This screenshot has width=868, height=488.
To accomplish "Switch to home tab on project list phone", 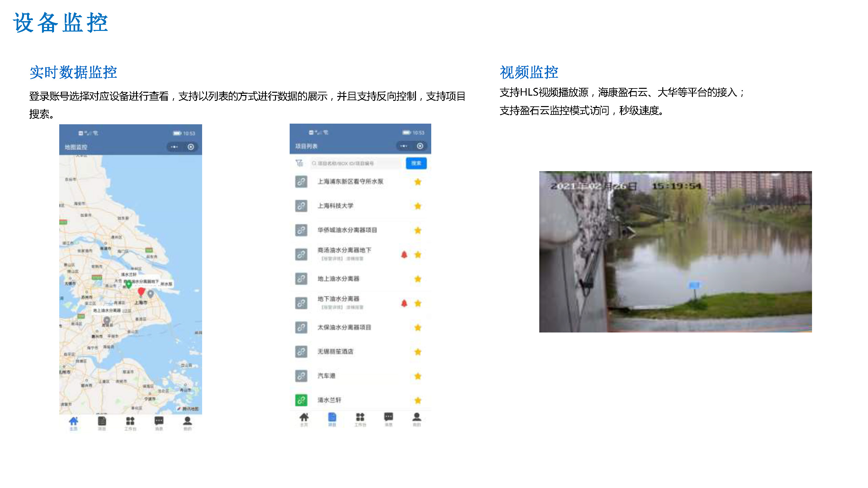I will click(x=304, y=420).
